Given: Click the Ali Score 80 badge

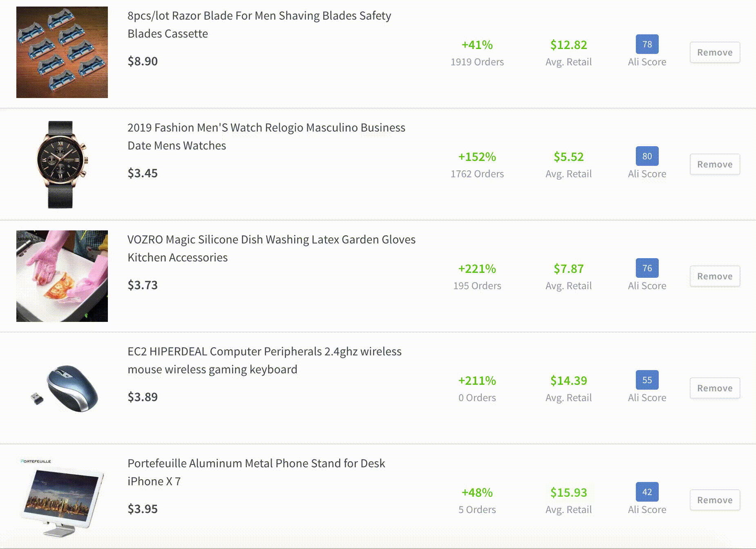Looking at the screenshot, I should (x=647, y=156).
